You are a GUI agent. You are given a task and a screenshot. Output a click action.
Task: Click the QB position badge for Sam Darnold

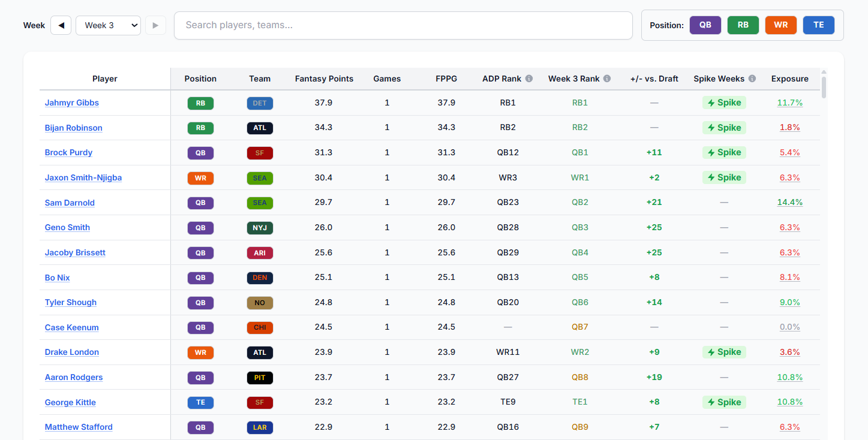click(200, 203)
